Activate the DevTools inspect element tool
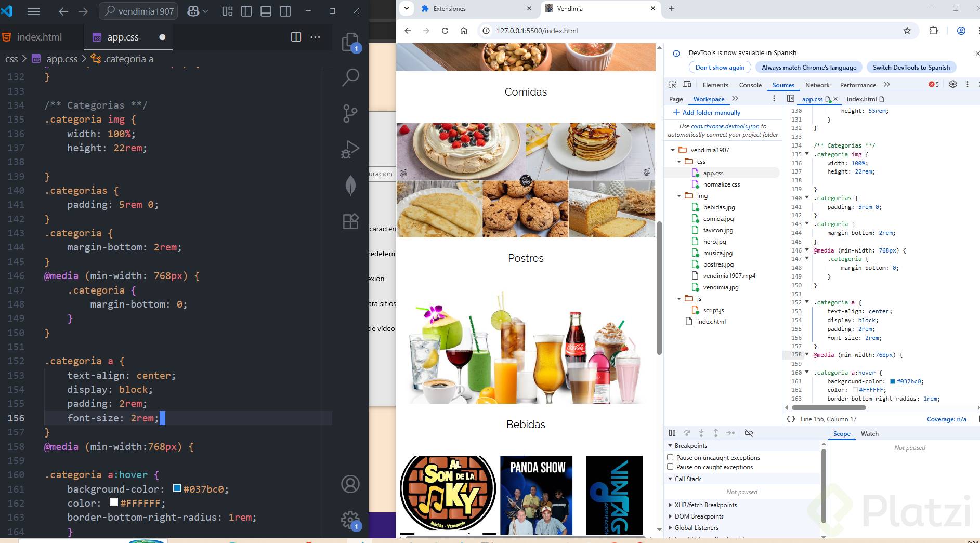The image size is (980, 543). coord(672,85)
